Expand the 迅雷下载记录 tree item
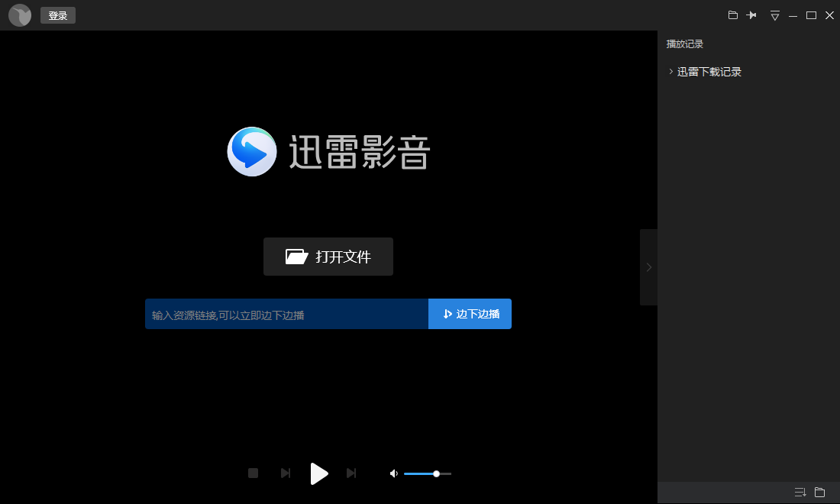Viewport: 840px width, 504px height. (671, 72)
